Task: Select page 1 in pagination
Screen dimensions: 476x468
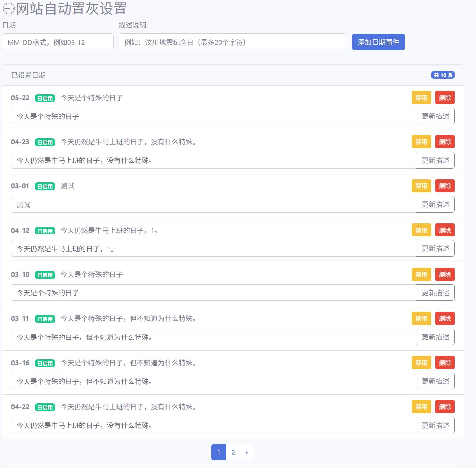Action: tap(219, 452)
